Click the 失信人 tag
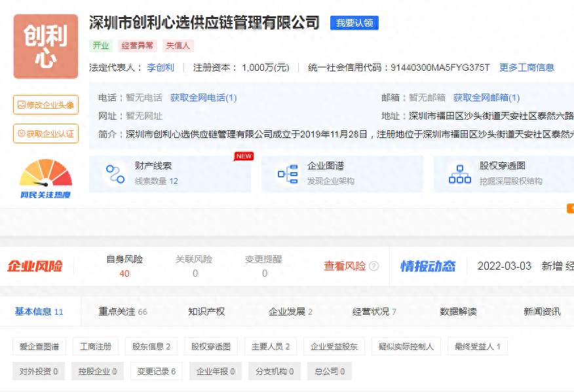Viewport: 574px width, 392px height. click(x=178, y=46)
